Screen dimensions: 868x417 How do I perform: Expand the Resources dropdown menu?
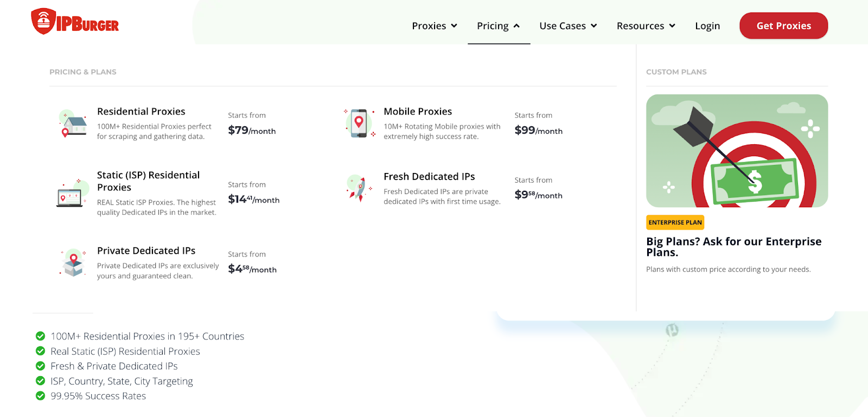646,26
